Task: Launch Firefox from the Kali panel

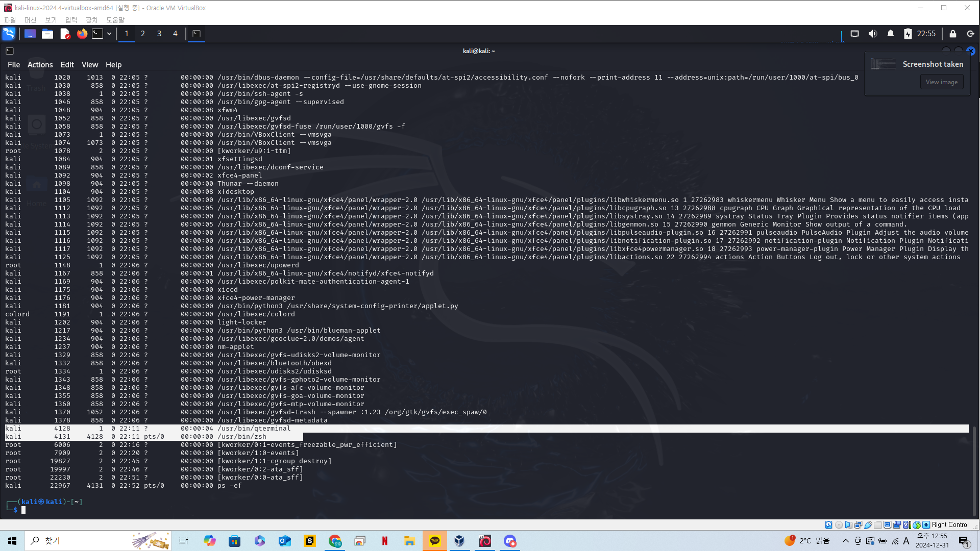Action: pyautogui.click(x=82, y=34)
